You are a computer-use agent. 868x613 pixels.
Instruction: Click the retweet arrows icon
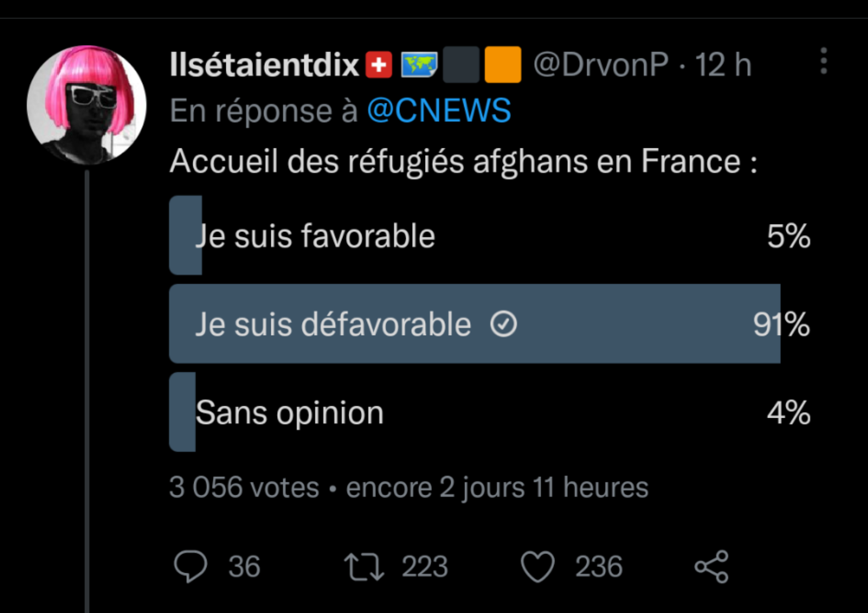(364, 567)
